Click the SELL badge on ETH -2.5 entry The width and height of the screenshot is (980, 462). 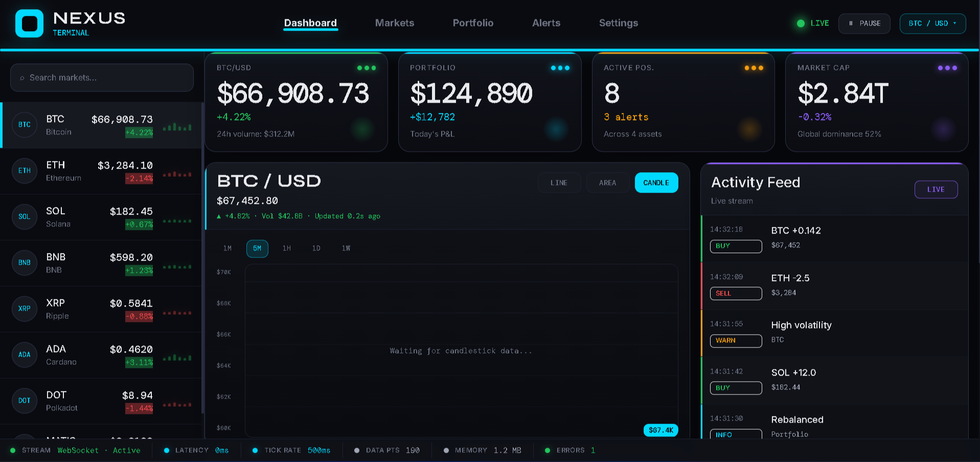[736, 293]
